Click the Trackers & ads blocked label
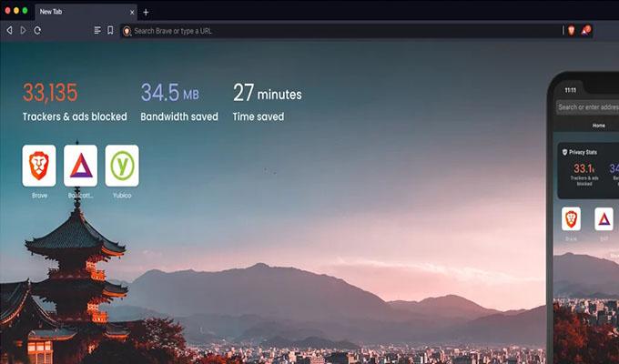Viewport: 619px width, 364px height. pos(75,116)
